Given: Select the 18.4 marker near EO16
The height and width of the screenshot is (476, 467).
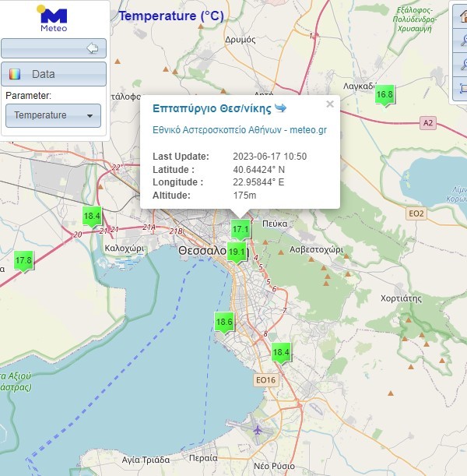Looking at the screenshot, I should 281,353.
